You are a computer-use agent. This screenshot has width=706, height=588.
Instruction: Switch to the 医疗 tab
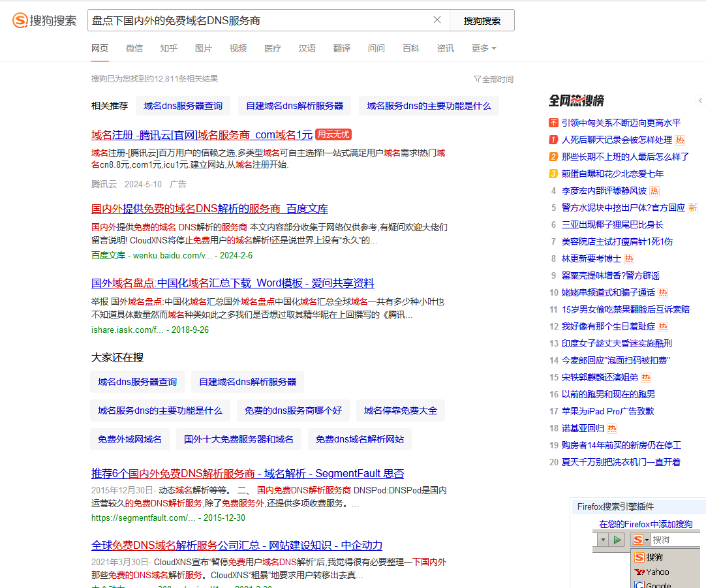click(272, 48)
